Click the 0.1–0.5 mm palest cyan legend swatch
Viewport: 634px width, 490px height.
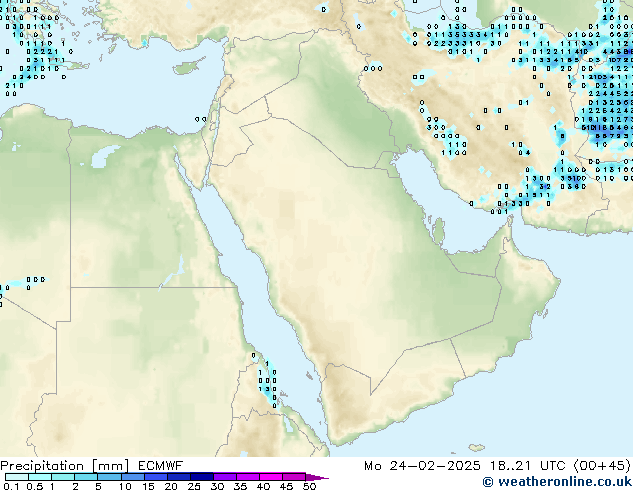[17, 477]
